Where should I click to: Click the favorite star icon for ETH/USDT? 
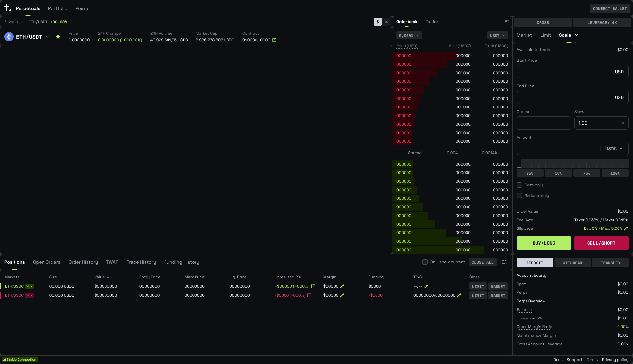point(58,37)
